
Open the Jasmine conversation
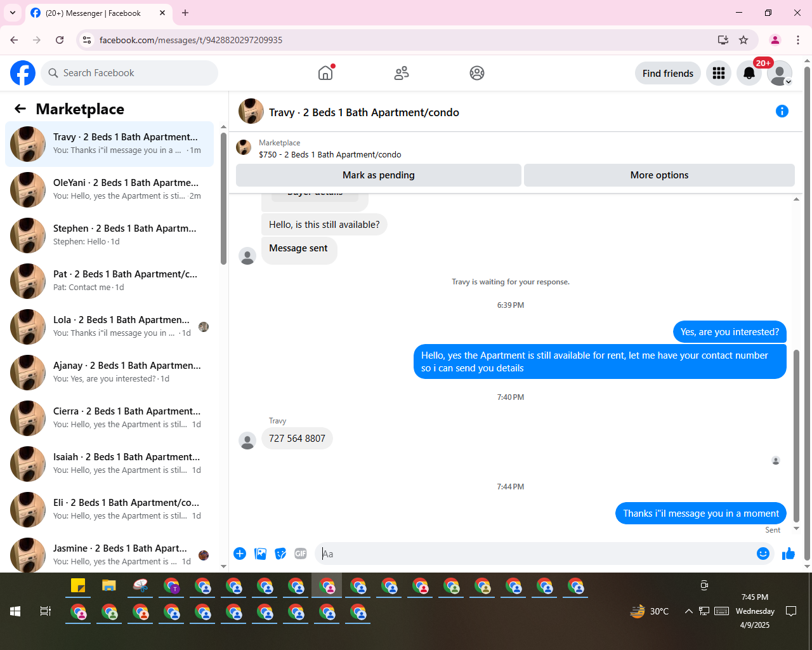(109, 554)
